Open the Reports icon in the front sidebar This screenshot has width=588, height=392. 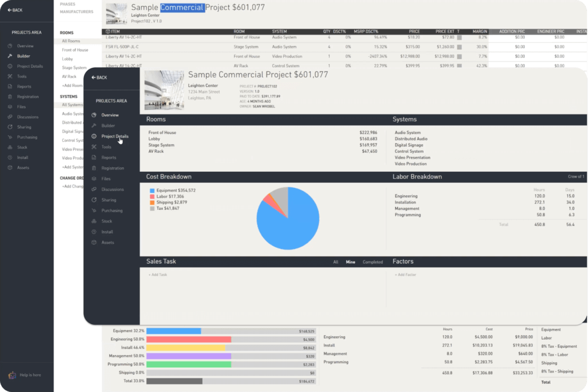pyautogui.click(x=94, y=157)
